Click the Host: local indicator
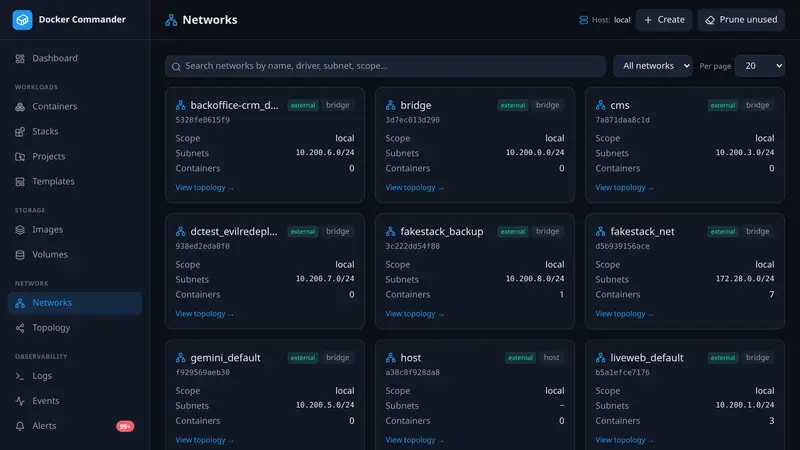The height and width of the screenshot is (450, 800). 605,20
